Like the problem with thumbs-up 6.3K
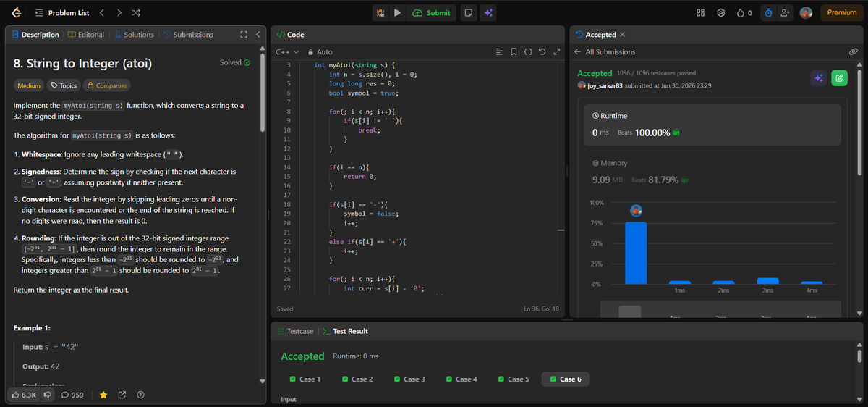This screenshot has width=868, height=407. [25, 395]
